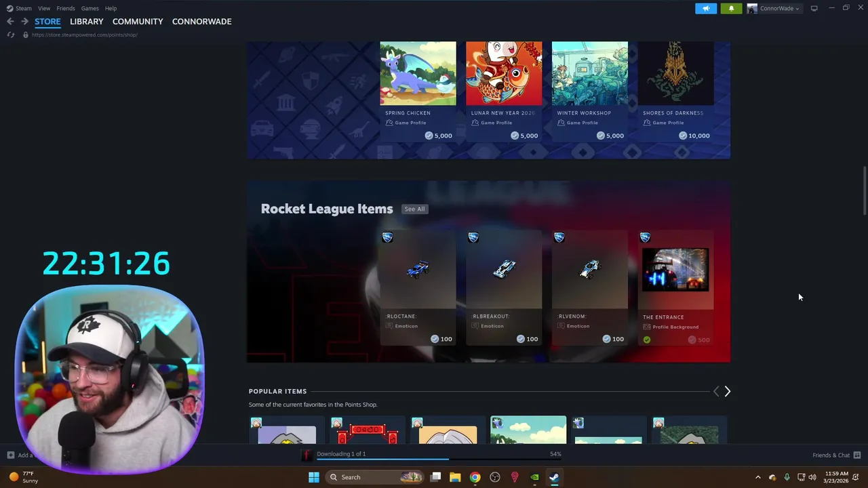Click the download progress bar
This screenshot has height=488, width=868.
(439, 459)
